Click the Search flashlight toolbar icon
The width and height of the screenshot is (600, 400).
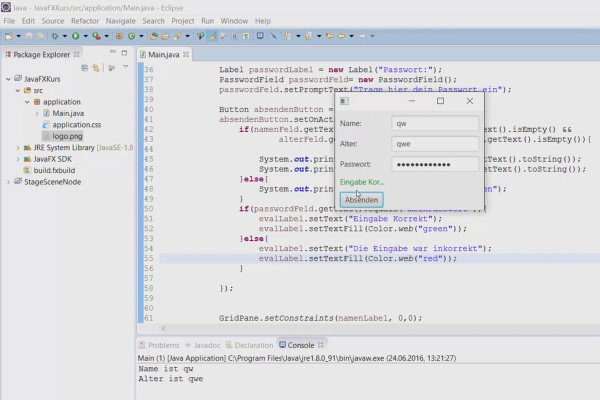coord(178,36)
